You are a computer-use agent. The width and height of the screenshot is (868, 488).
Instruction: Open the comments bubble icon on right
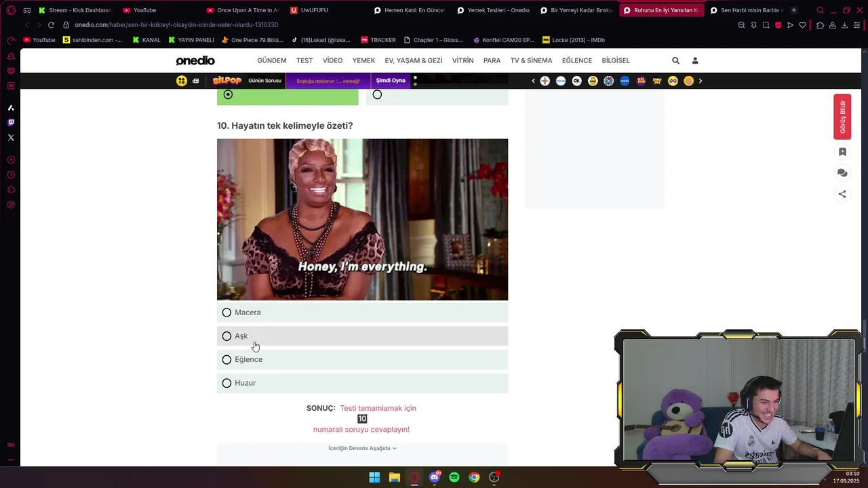click(x=842, y=173)
